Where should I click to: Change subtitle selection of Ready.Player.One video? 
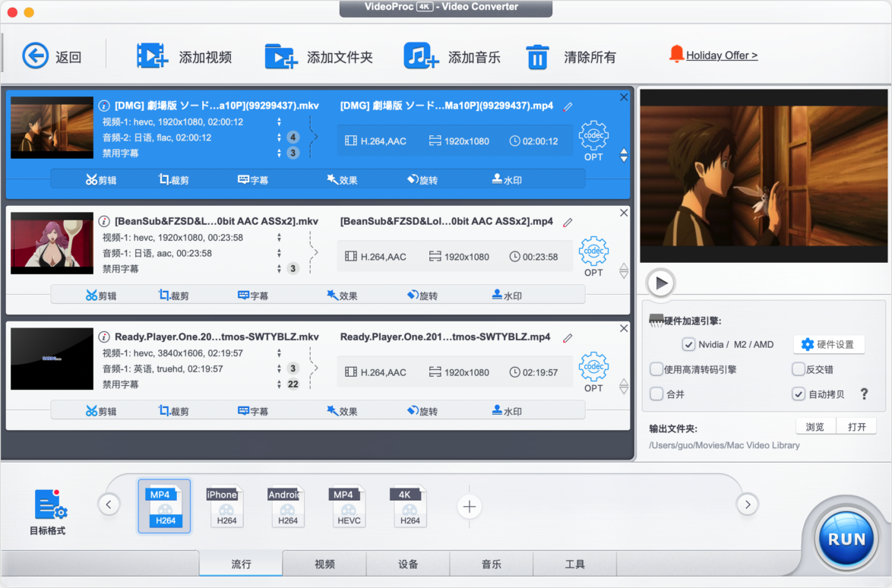click(279, 384)
